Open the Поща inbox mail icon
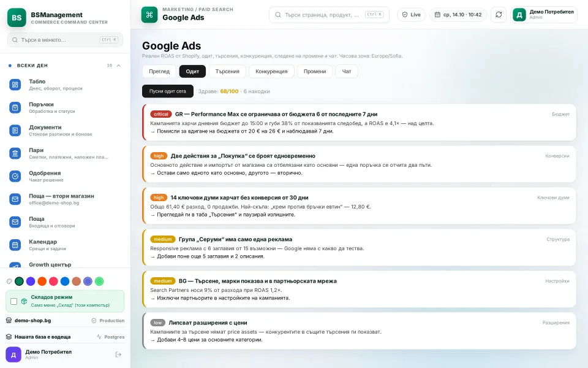Image resolution: width=588 pixels, height=368 pixels. [x=15, y=222]
